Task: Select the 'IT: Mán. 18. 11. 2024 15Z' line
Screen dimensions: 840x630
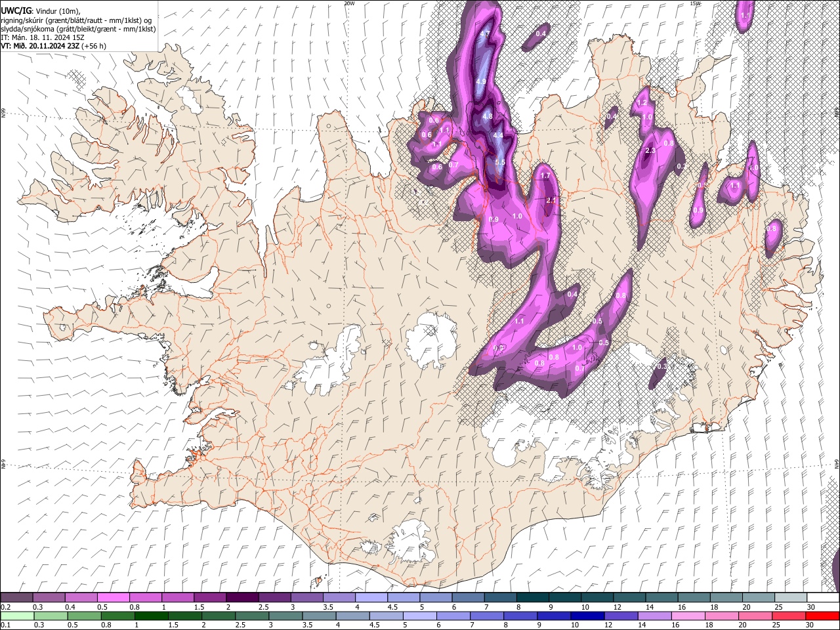Action: [41, 37]
